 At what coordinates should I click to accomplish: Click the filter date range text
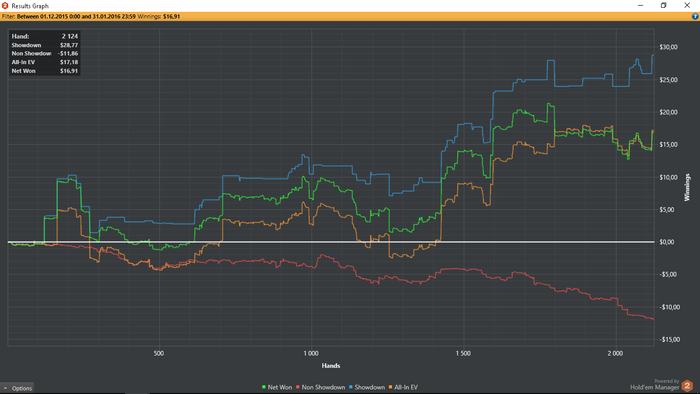pyautogui.click(x=76, y=17)
